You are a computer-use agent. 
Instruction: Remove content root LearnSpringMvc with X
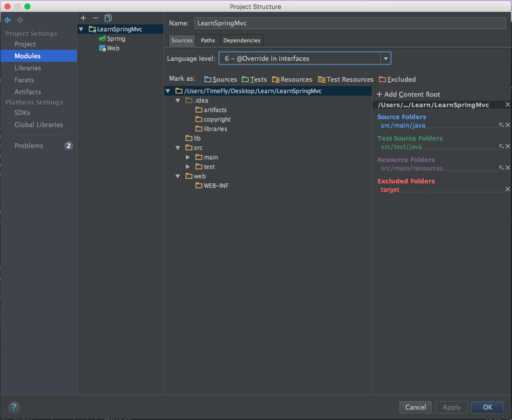tap(508, 105)
